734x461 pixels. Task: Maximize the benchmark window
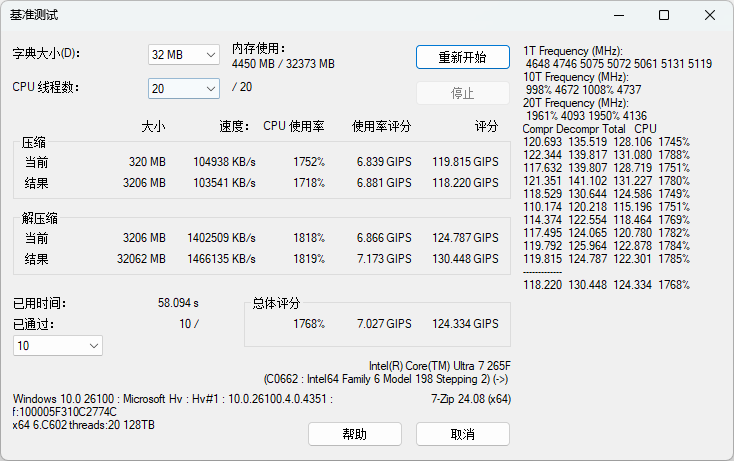(x=664, y=15)
